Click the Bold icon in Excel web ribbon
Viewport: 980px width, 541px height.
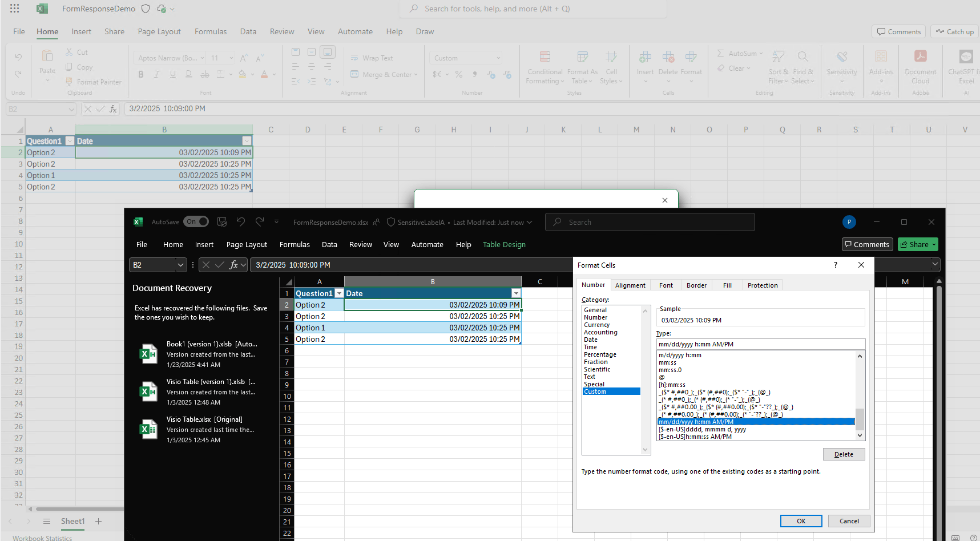point(141,74)
